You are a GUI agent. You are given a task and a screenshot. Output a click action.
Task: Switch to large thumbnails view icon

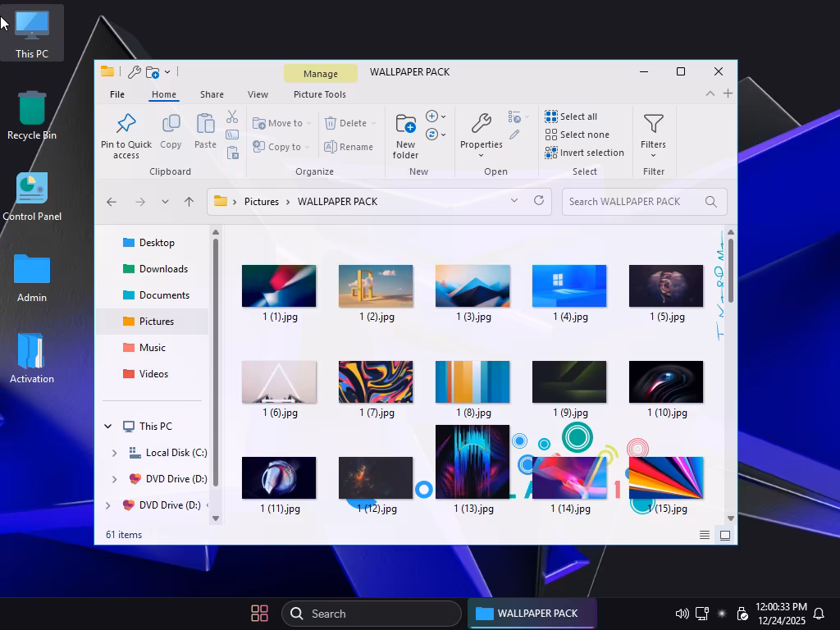click(x=724, y=535)
